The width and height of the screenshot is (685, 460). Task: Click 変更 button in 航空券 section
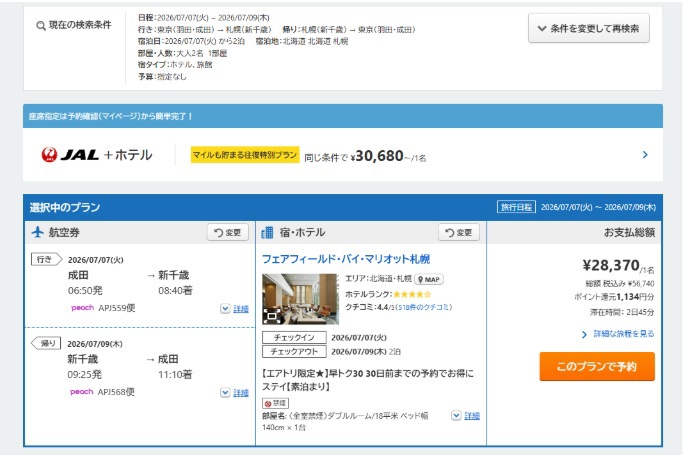pyautogui.click(x=228, y=232)
